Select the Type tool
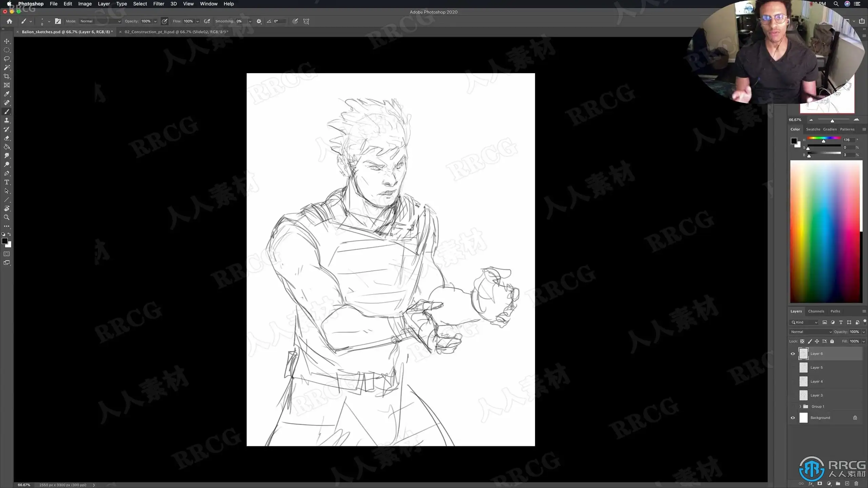Screen dimensions: 868x488 [7, 182]
